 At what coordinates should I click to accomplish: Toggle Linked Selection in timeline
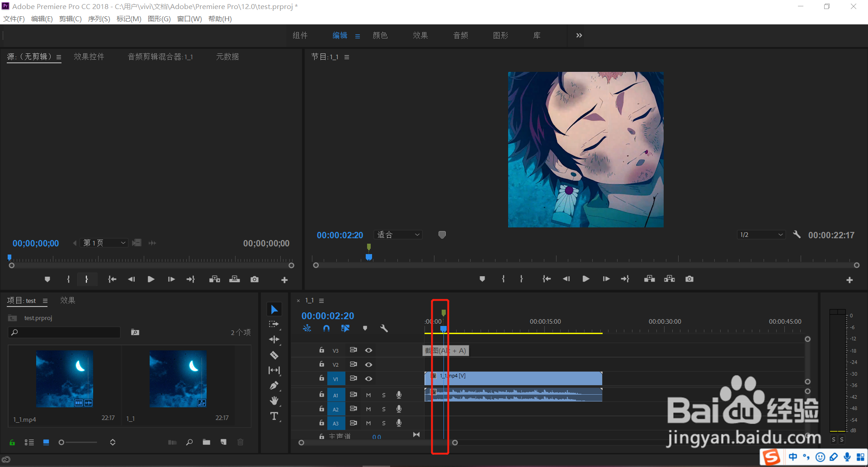tap(345, 329)
